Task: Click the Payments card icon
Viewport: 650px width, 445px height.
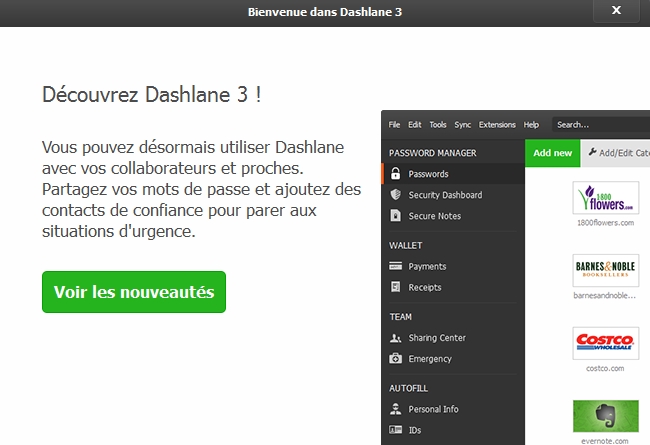Action: (x=395, y=266)
